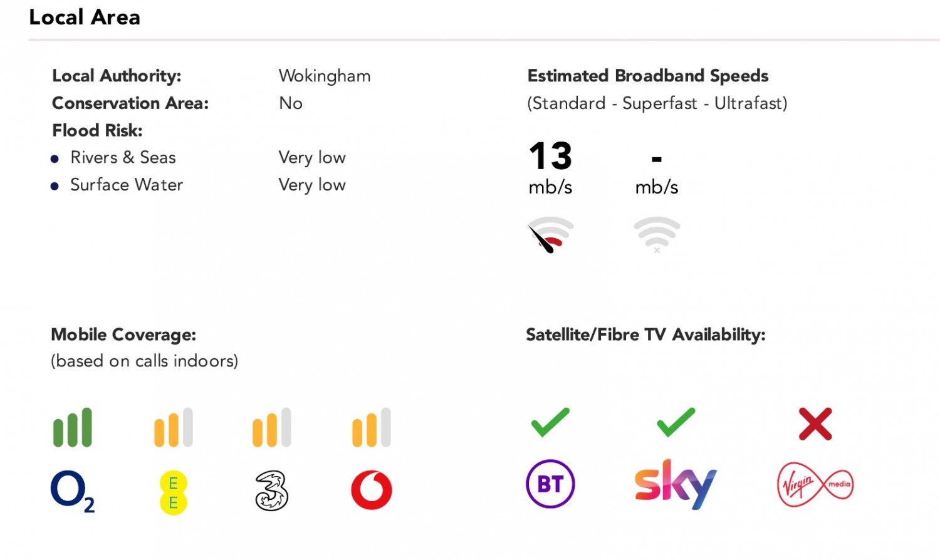This screenshot has width=940, height=560.
Task: Click the yellow EE logo
Action: (174, 492)
